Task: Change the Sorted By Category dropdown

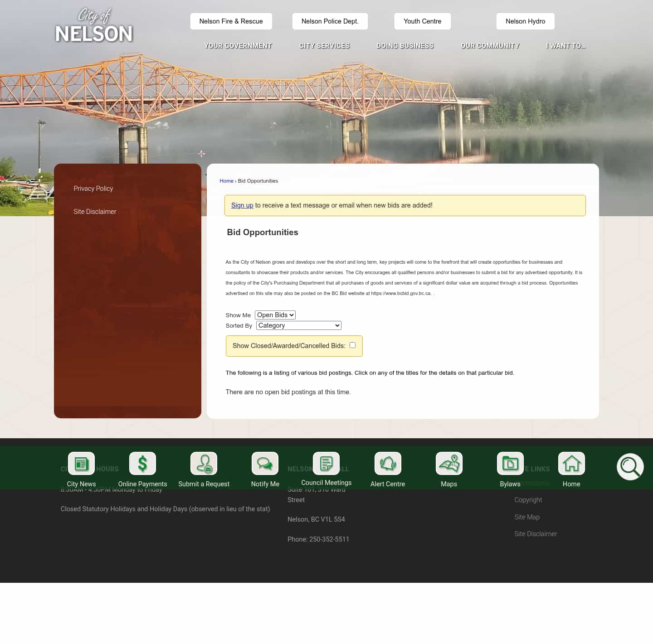Action: (x=298, y=325)
